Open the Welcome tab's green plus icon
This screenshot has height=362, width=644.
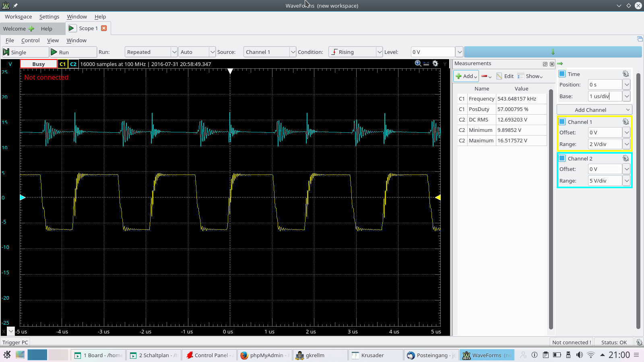(x=31, y=29)
